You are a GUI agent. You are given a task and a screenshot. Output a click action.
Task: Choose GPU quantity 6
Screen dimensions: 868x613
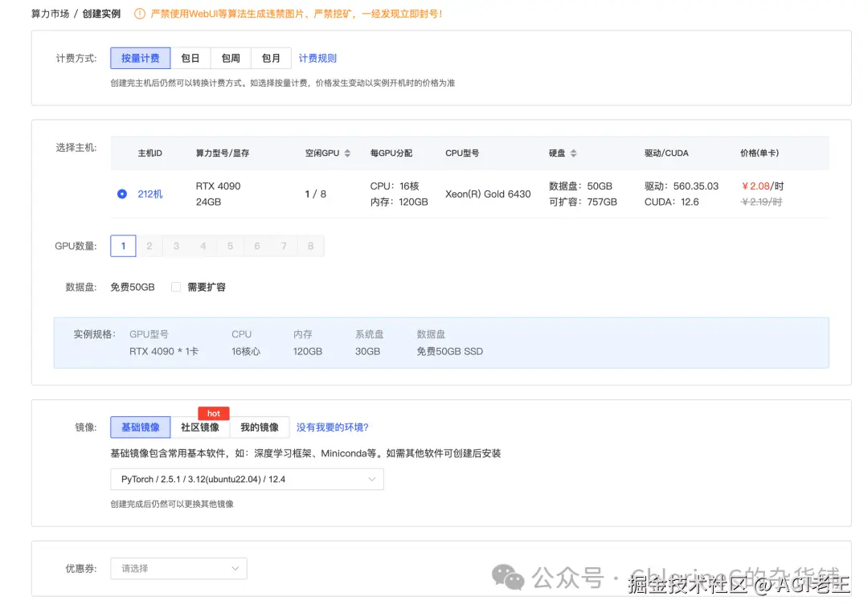[x=257, y=246]
